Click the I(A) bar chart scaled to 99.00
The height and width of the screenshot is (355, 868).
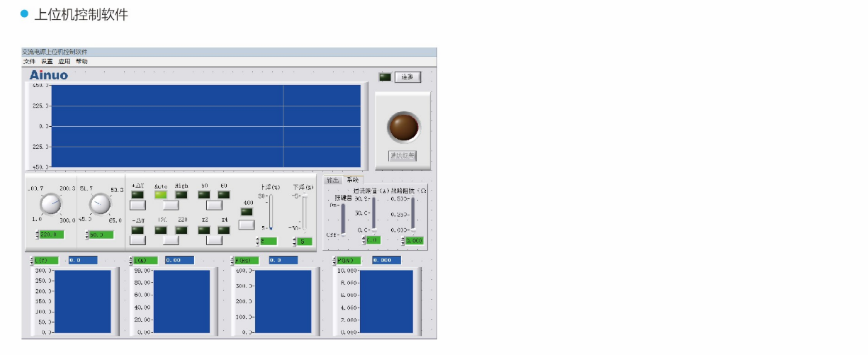pos(181,301)
